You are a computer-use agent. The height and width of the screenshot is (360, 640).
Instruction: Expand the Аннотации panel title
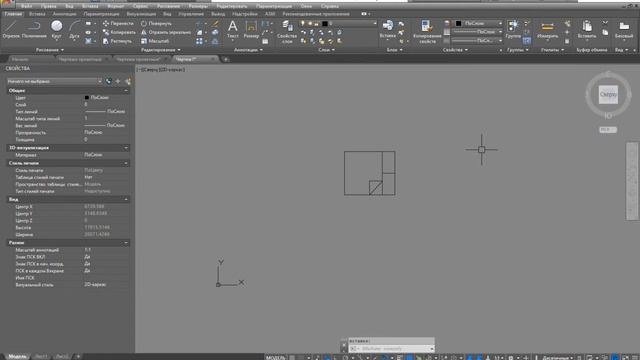tap(248, 50)
